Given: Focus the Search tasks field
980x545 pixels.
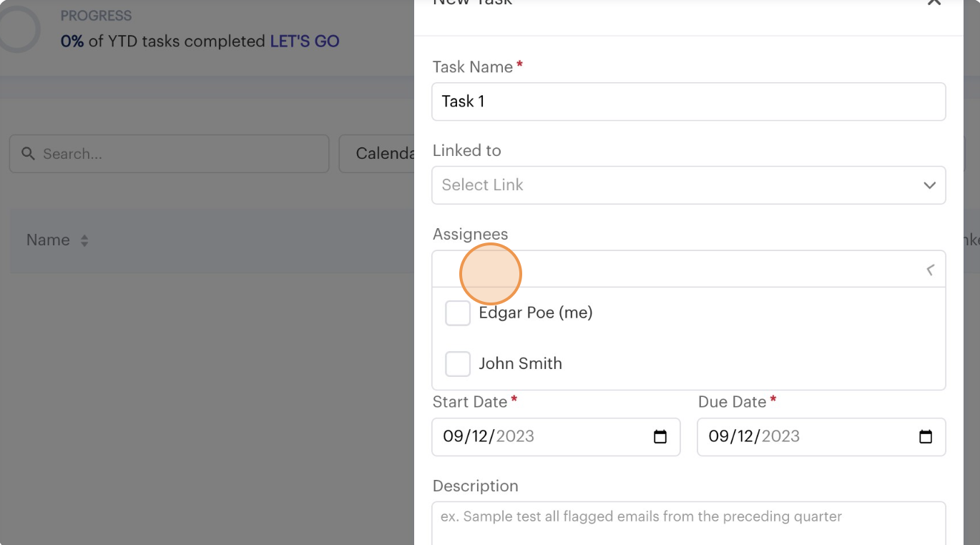Looking at the screenshot, I should coord(179,154).
